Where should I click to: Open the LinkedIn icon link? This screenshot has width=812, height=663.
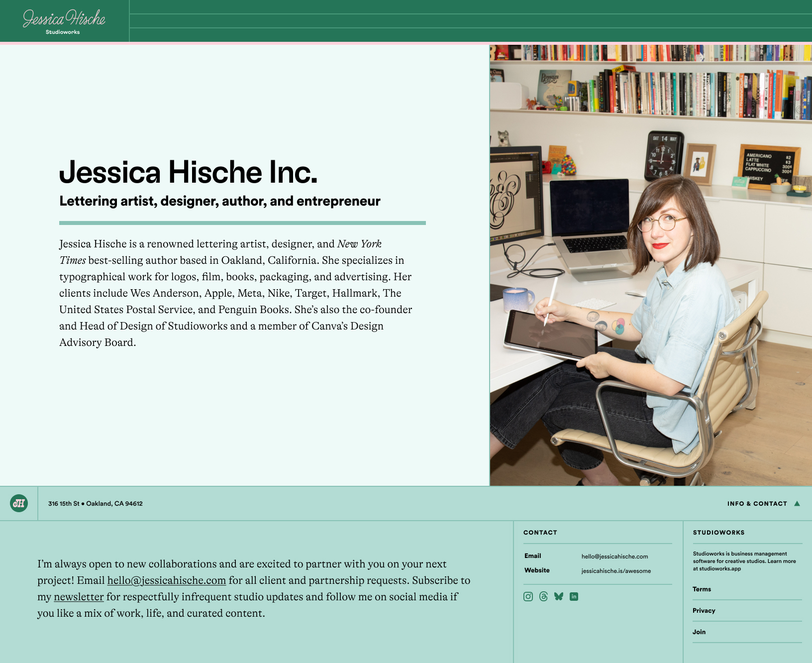(x=574, y=596)
